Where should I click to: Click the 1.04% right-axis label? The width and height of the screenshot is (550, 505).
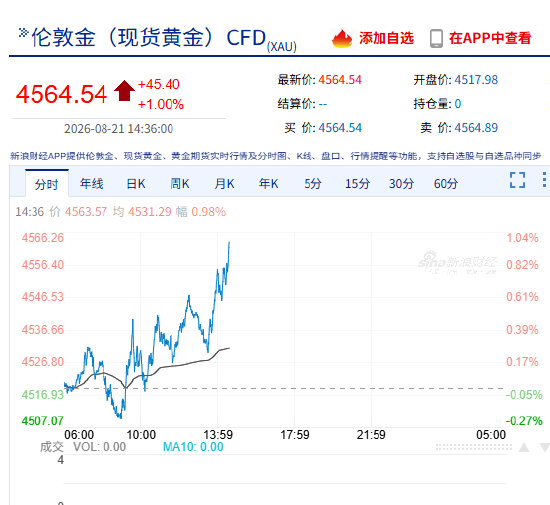tap(522, 238)
